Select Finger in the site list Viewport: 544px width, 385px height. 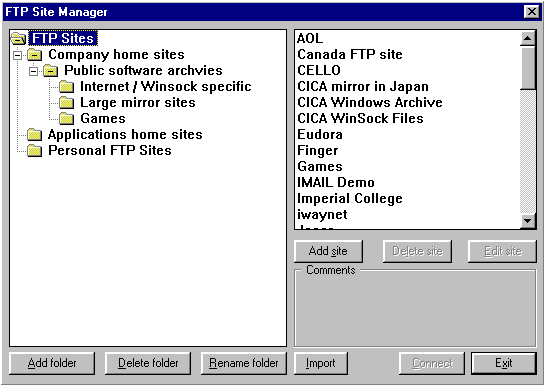407,150
